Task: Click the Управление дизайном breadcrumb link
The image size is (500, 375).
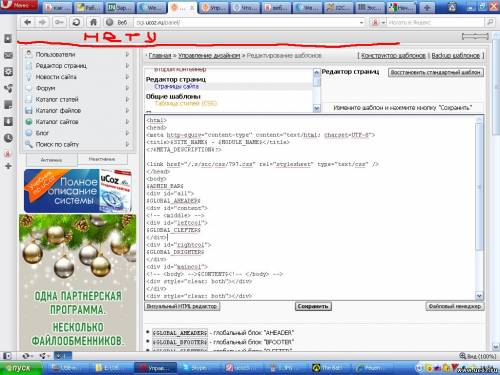Action: [209, 55]
